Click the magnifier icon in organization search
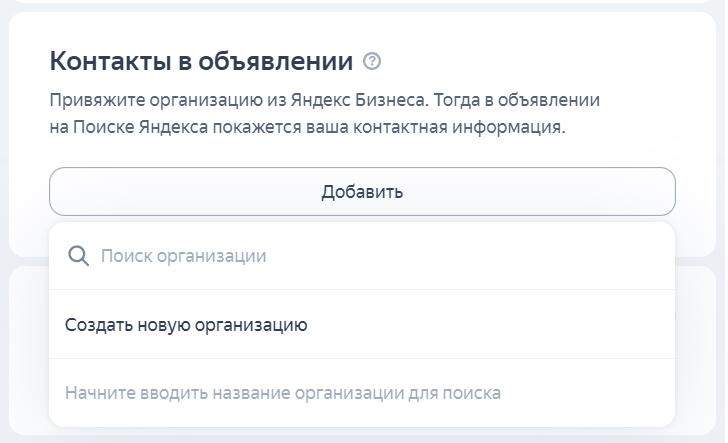The height and width of the screenshot is (443, 728). pos(78,256)
